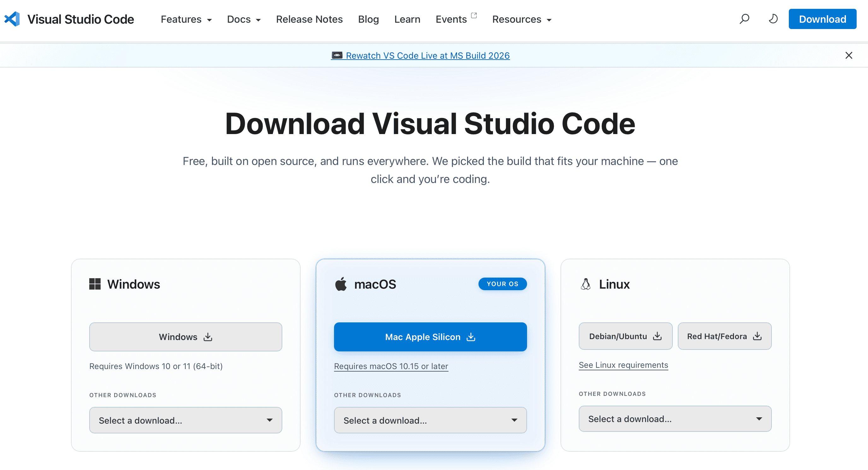This screenshot has width=868, height=470.
Task: Click Requires Windows 10 or 11 (64-bit) text
Action: coord(156,366)
